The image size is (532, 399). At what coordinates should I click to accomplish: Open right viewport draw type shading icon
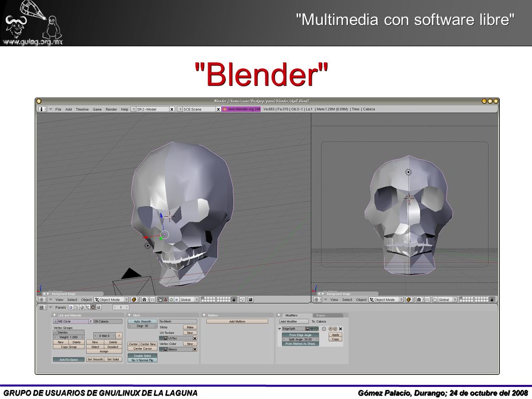(x=409, y=299)
